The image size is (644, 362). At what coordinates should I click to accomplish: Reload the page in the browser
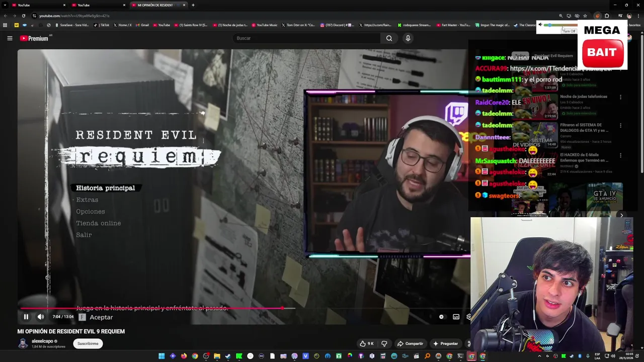[23, 16]
